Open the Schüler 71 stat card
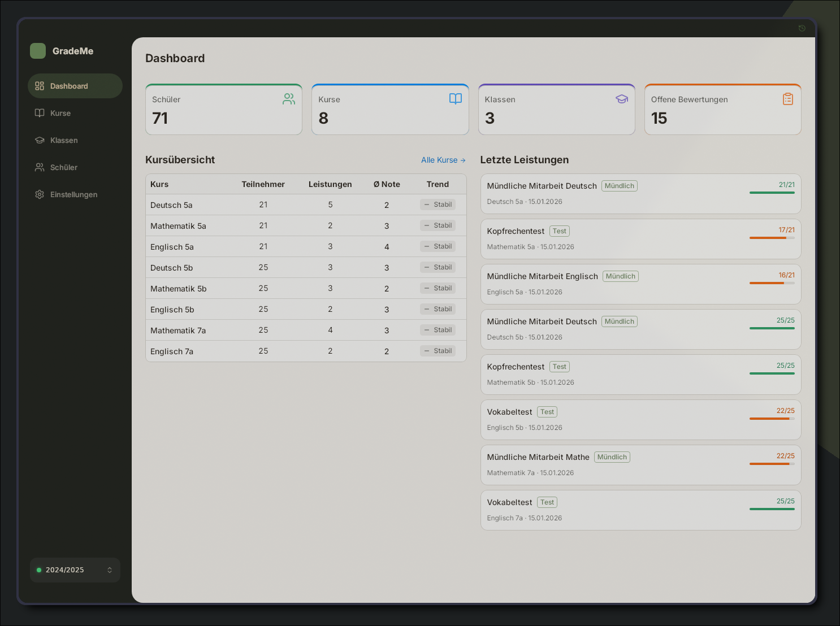This screenshot has width=840, height=626. 224,110
